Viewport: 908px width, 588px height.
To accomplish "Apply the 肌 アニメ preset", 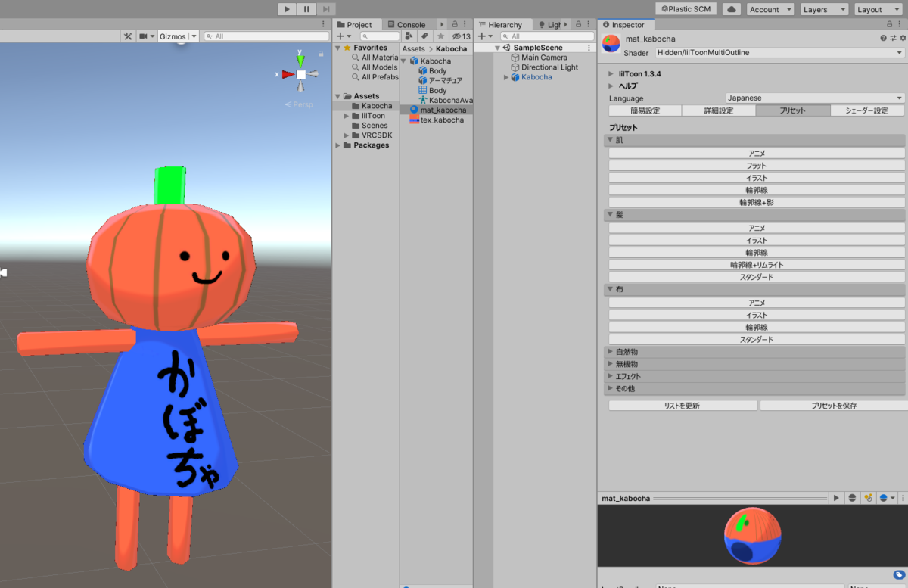I will pyautogui.click(x=757, y=154).
